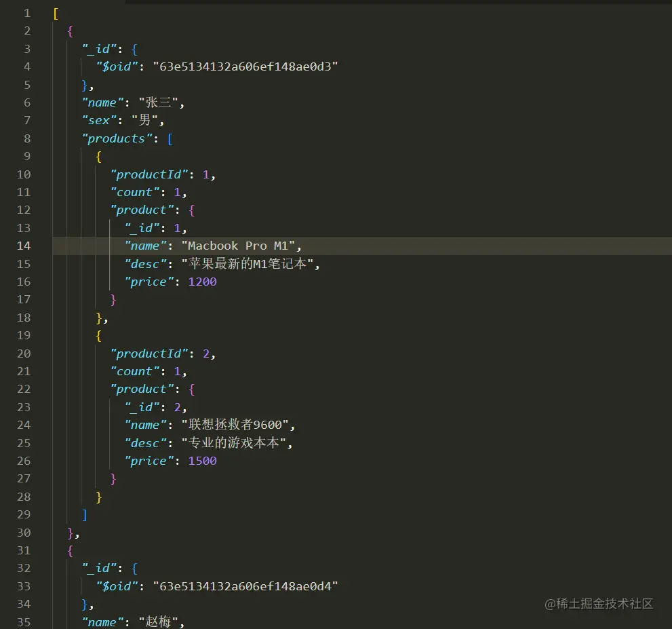Viewport: 672px width, 629px height.
Task: Click the opening blue bracket after "products"
Action: click(170, 139)
